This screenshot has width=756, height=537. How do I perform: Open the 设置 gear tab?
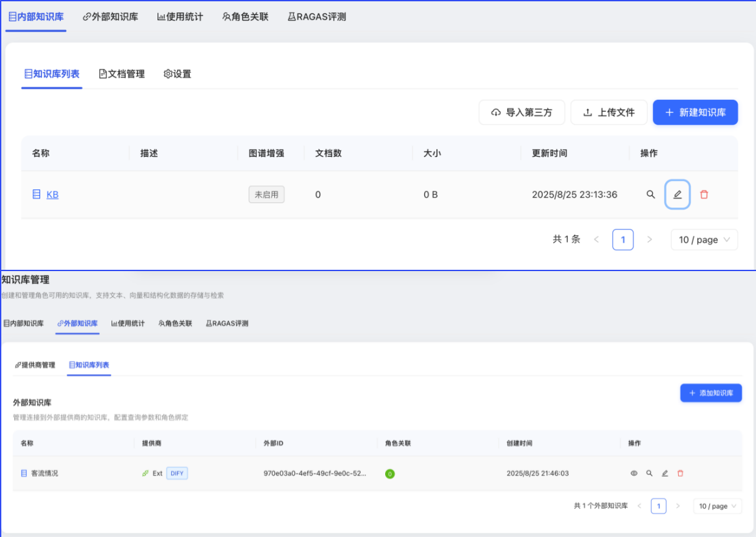coord(177,74)
